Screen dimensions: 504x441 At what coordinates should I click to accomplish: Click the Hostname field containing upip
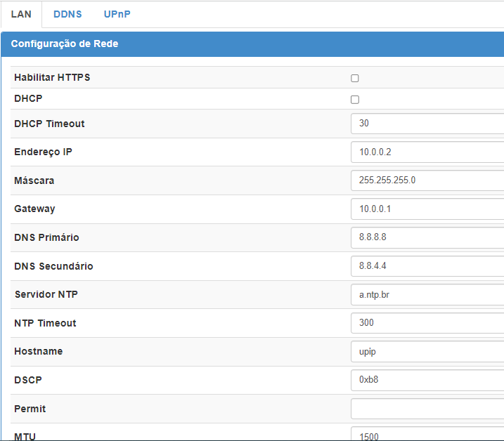pos(427,351)
